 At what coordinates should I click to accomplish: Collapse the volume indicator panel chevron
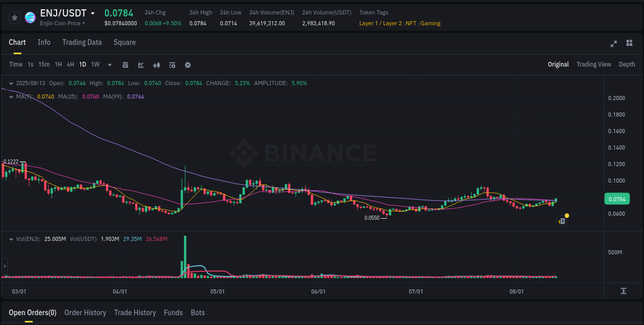10,239
